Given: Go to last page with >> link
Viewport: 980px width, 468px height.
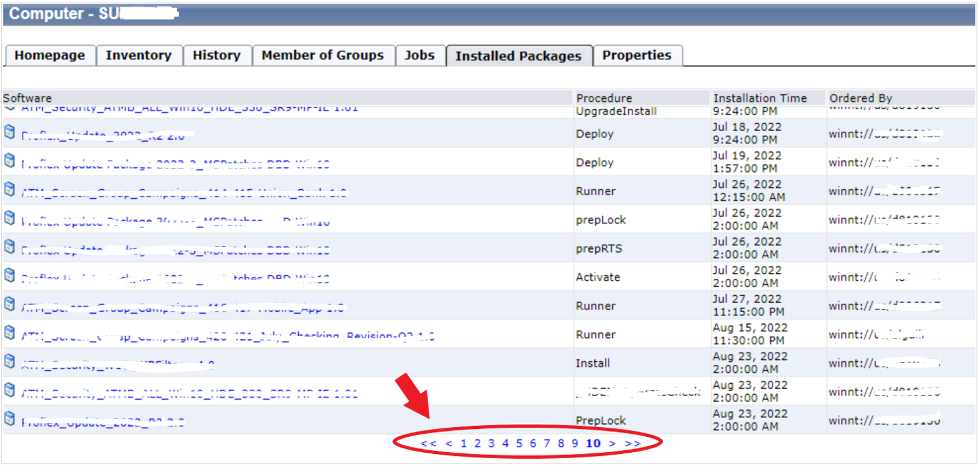Looking at the screenshot, I should [632, 444].
